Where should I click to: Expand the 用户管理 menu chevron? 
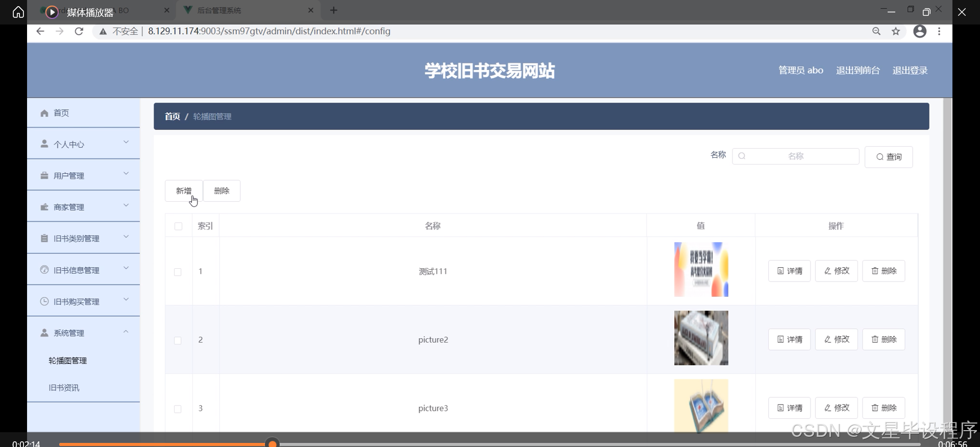click(126, 173)
